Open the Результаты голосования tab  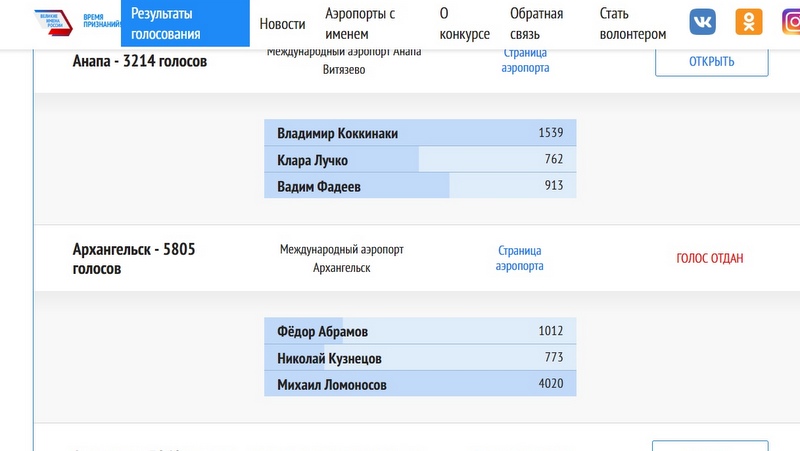pyautogui.click(x=185, y=24)
